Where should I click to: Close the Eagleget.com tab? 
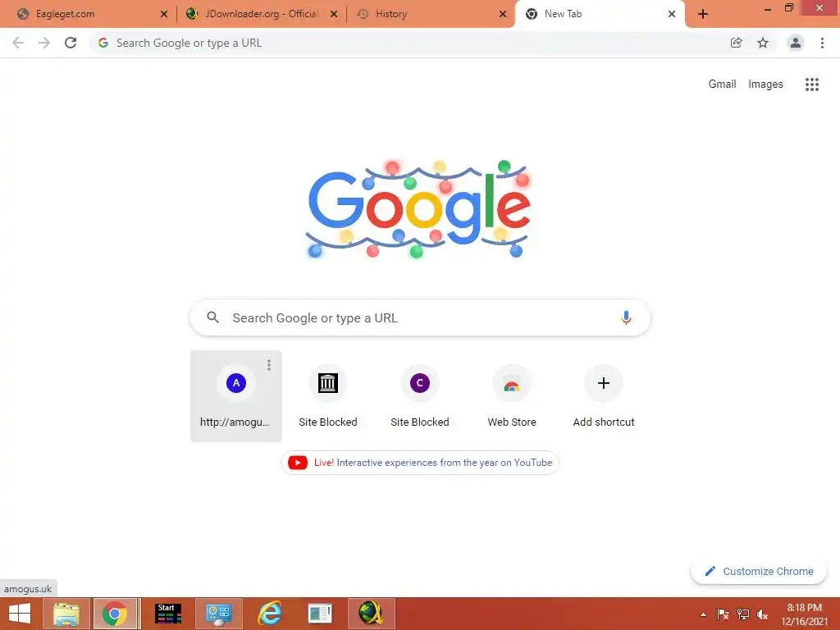click(164, 14)
